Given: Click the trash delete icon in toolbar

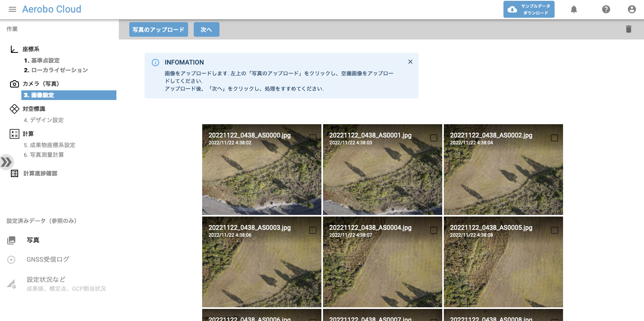Looking at the screenshot, I should click(x=629, y=29).
